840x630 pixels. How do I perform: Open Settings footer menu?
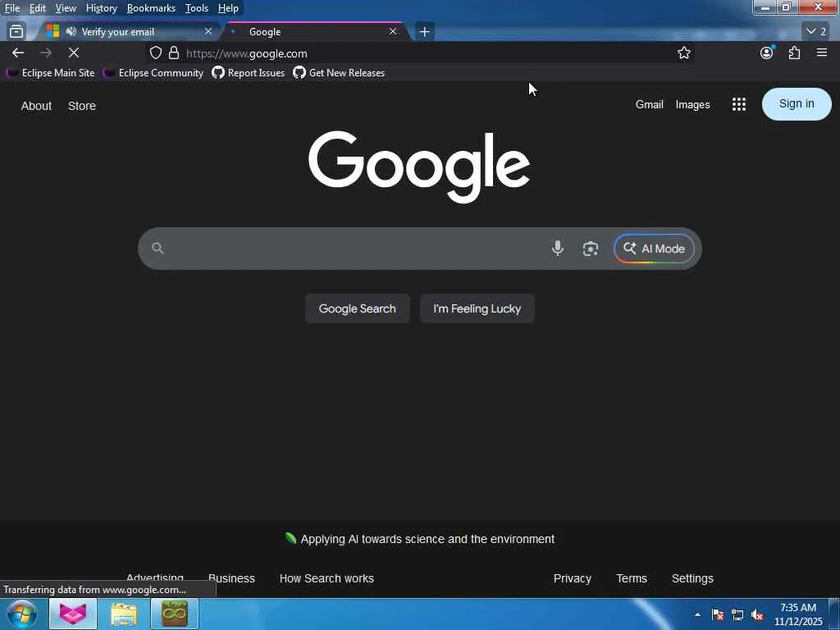(x=692, y=578)
